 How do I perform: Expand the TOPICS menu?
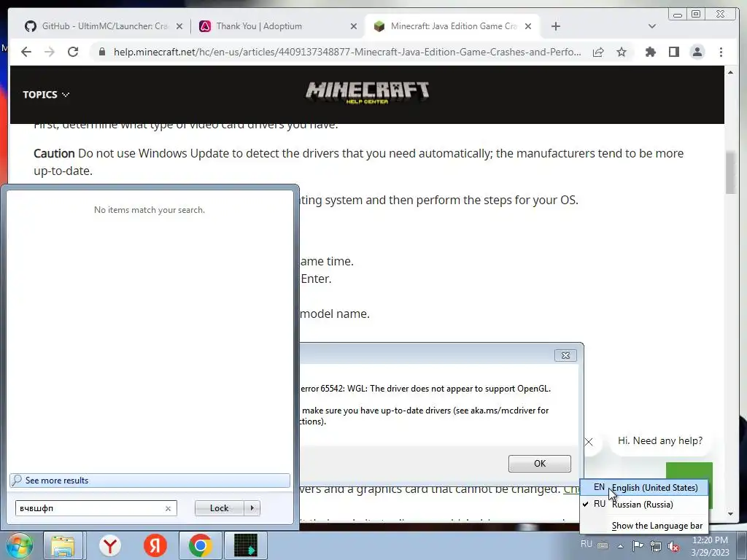click(46, 95)
